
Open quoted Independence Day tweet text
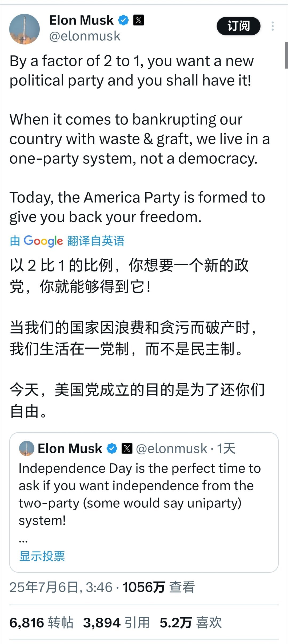pyautogui.click(x=140, y=494)
